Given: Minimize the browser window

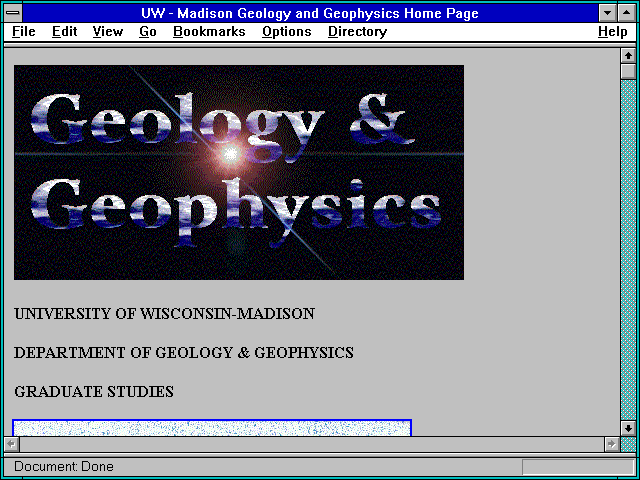Looking at the screenshot, I should [x=607, y=13].
